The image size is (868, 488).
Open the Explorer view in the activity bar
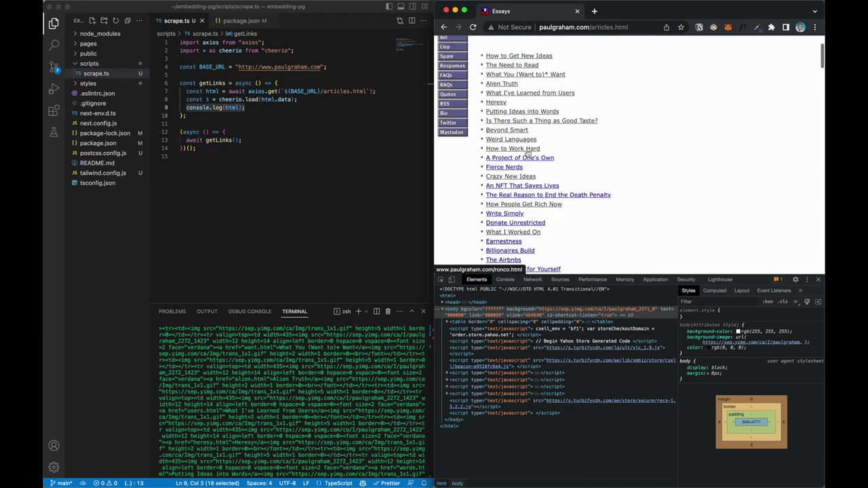pyautogui.click(x=54, y=23)
